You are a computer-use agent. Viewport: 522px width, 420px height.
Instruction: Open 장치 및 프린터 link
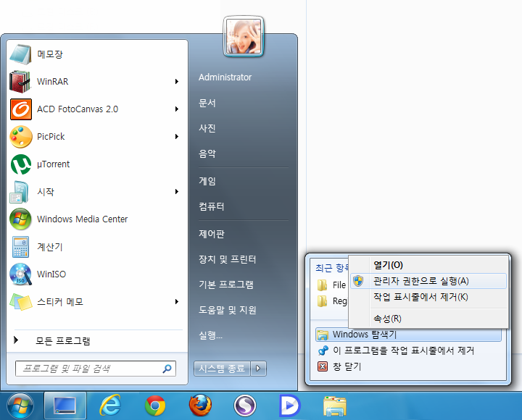[x=228, y=259]
